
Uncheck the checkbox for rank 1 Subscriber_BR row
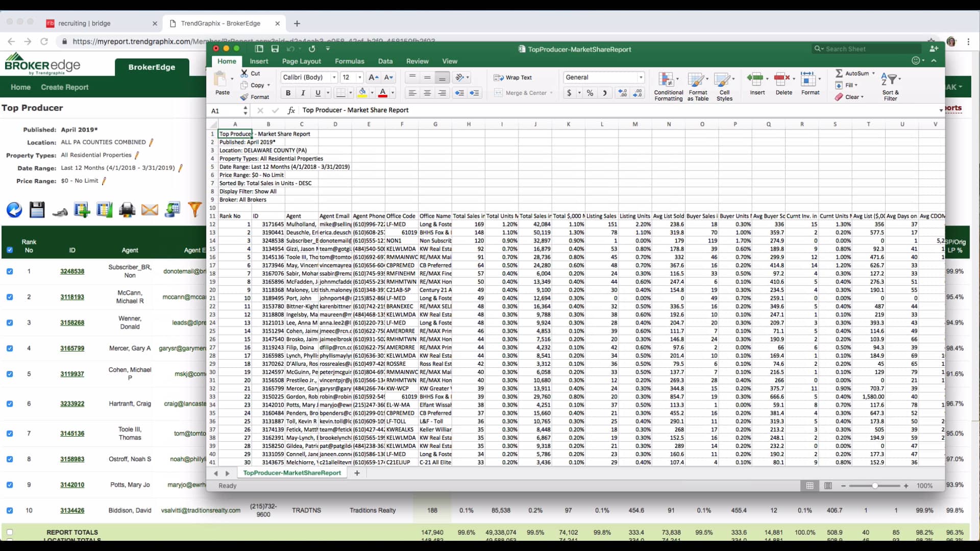click(10, 271)
